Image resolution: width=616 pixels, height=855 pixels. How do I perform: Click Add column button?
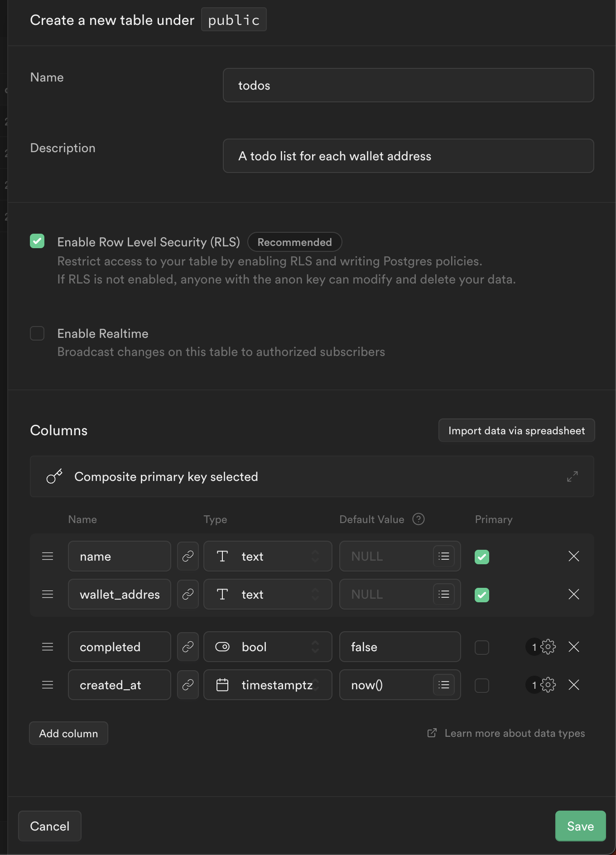pos(68,733)
